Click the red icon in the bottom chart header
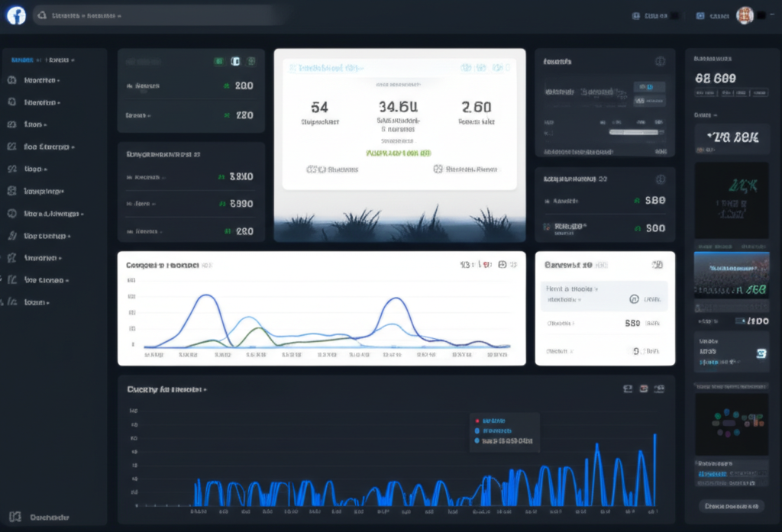This screenshot has width=782, height=532. [644, 389]
